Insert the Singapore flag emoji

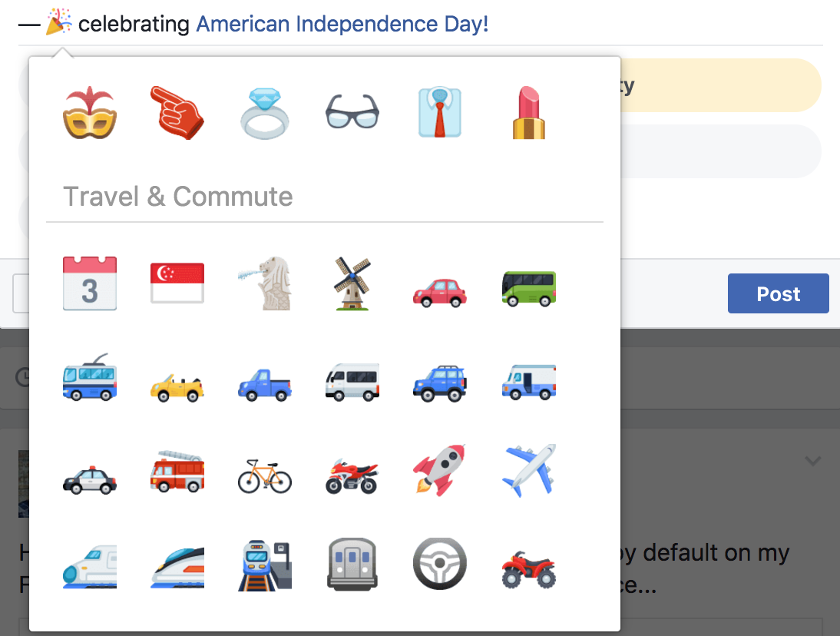177,284
